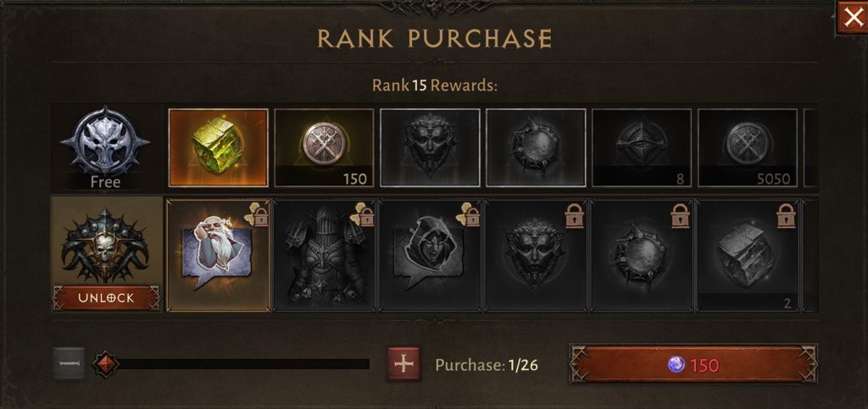Image resolution: width=868 pixels, height=409 pixels.
Task: Select the locked mask reward in premium row
Action: pos(536,256)
